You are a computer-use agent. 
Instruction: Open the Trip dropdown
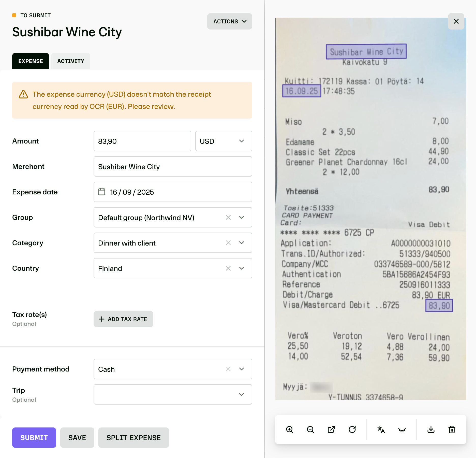(x=173, y=394)
